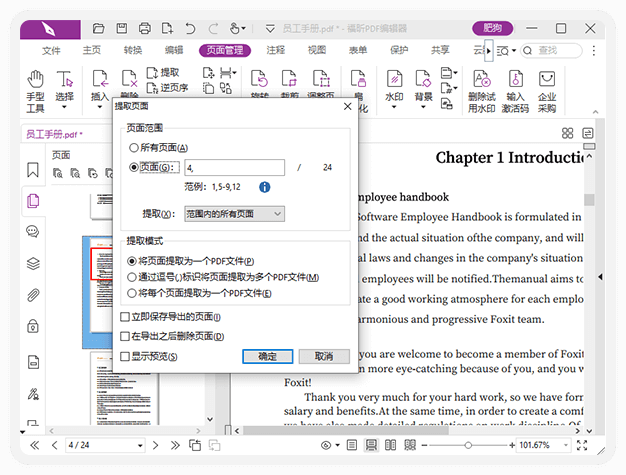Click the print icon in title bar

tap(145, 28)
